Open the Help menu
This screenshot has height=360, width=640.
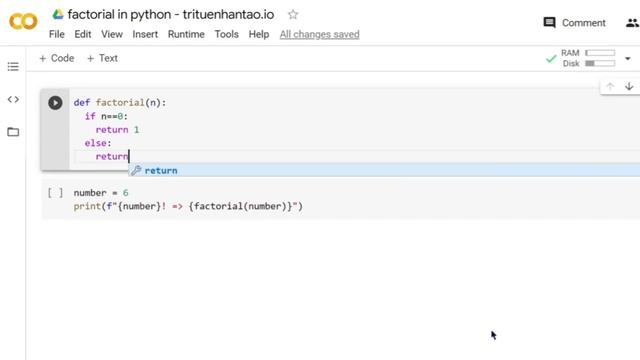tap(259, 34)
